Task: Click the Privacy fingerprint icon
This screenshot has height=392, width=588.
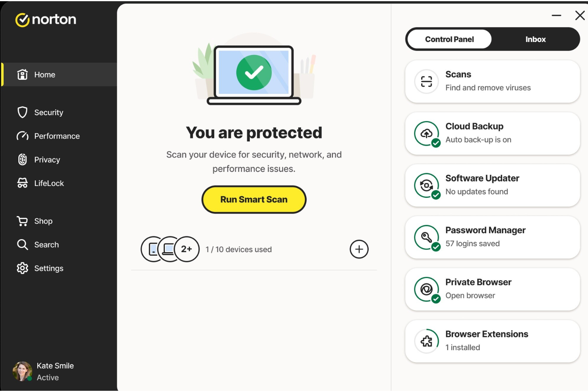Action: 23,160
